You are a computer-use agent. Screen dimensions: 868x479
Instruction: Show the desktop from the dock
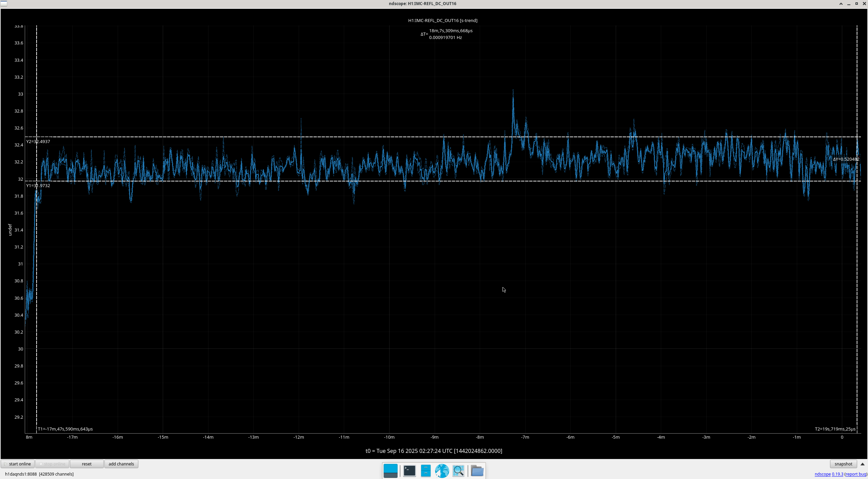coord(390,471)
